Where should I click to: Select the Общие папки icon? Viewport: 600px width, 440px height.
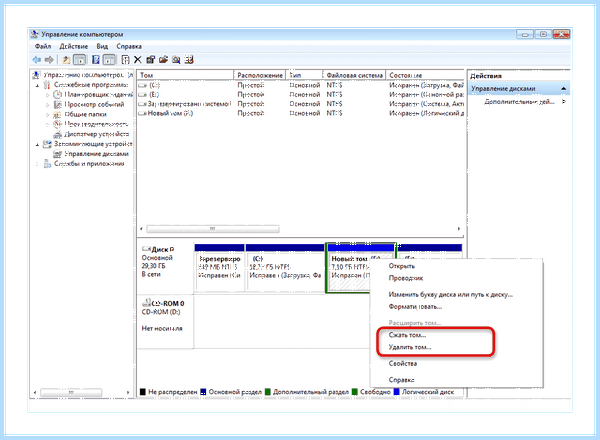click(57, 114)
